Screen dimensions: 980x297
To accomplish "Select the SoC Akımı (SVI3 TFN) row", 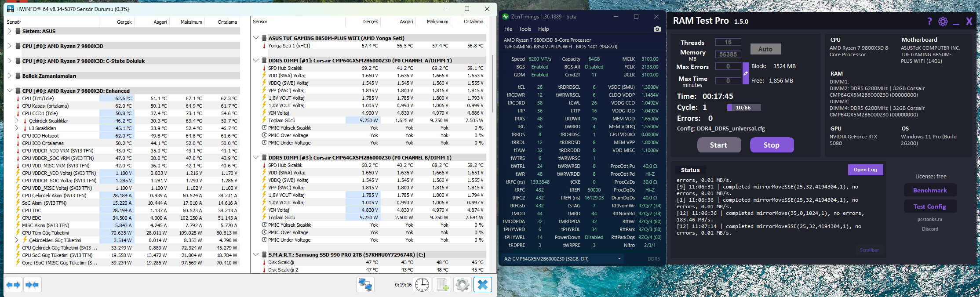I will coord(128,203).
